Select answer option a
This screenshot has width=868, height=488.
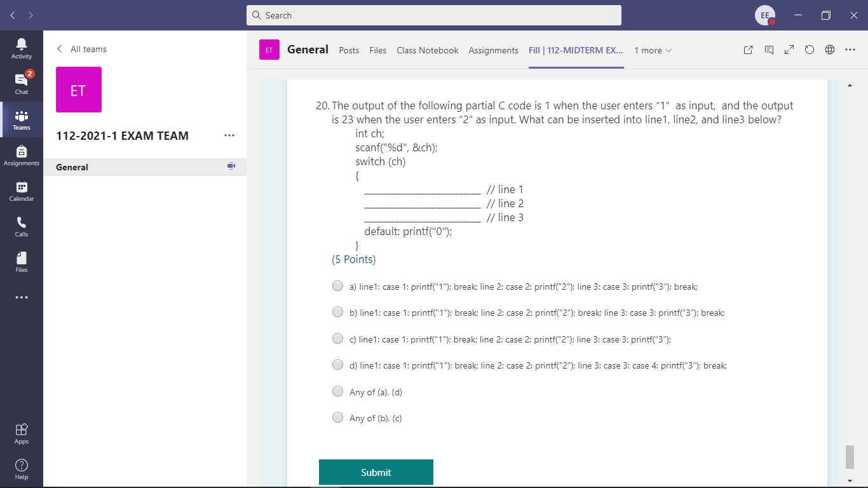[x=337, y=285]
